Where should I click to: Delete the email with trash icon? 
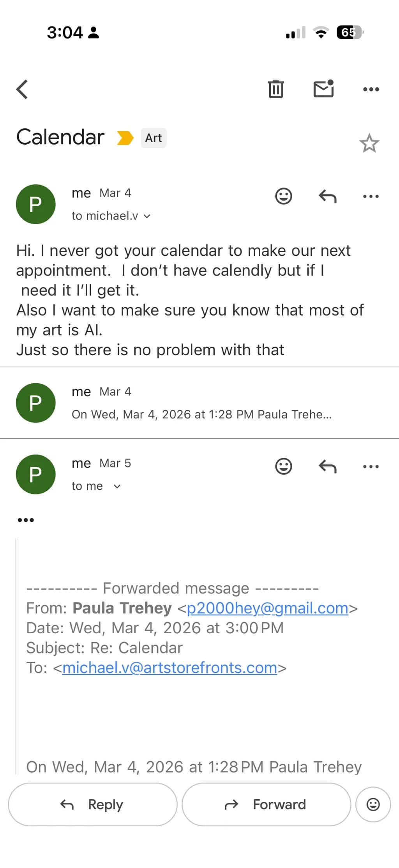(x=276, y=89)
